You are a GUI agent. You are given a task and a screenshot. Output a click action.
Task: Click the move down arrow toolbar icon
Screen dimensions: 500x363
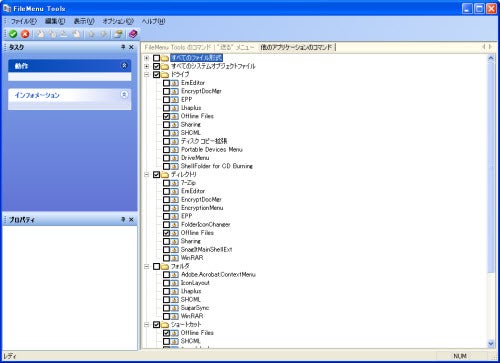coord(104,34)
